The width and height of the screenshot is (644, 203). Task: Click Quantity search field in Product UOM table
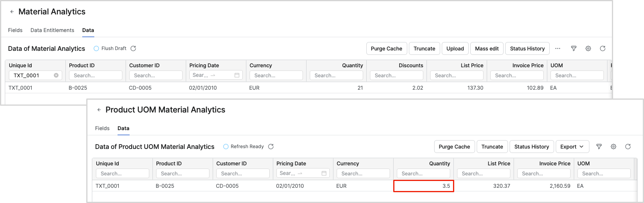click(423, 173)
